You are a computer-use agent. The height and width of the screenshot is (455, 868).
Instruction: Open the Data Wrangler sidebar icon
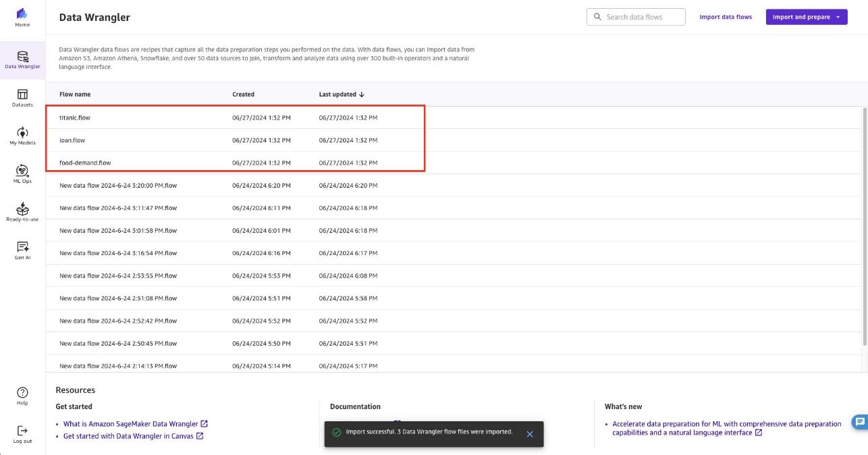[x=22, y=59]
